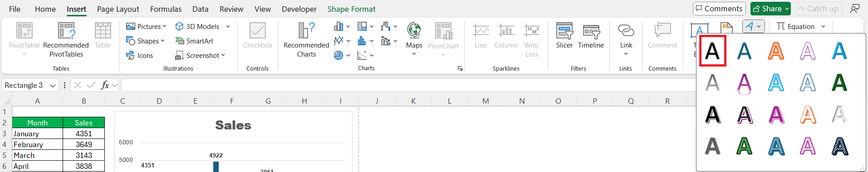Open Insert Pie or Doughnut Chart
This screenshot has width=868, height=172.
(x=342, y=55)
